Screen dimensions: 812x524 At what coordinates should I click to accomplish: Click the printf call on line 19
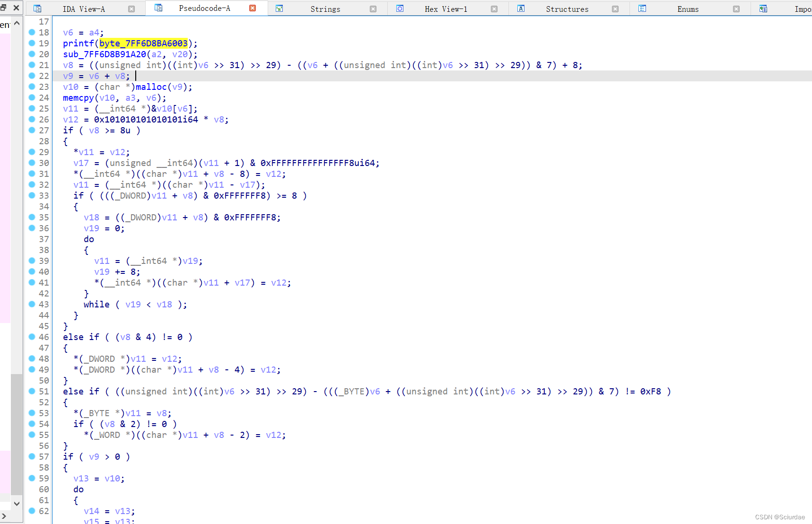coord(79,44)
